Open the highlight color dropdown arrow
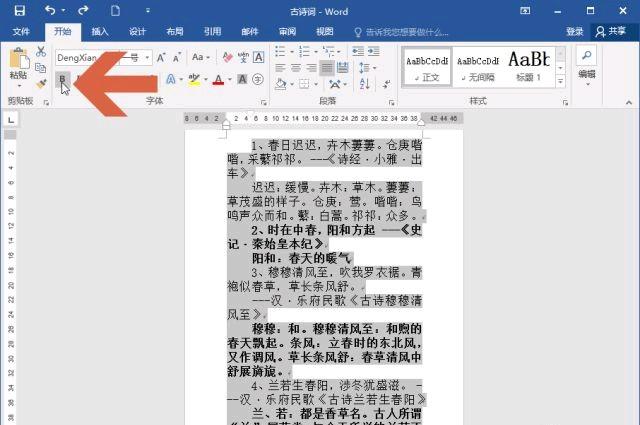Image resolution: width=640 pixels, height=425 pixels. [206, 79]
